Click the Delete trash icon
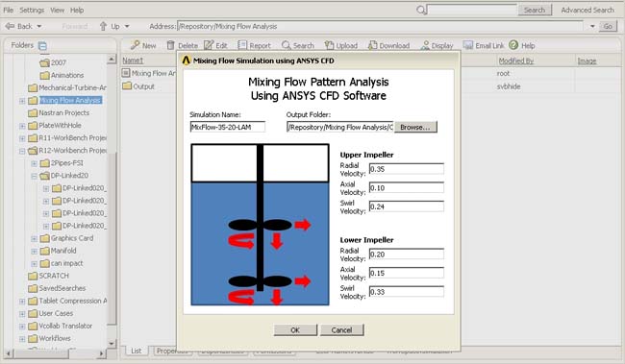Image resolution: width=625 pixels, height=364 pixels. [x=170, y=45]
